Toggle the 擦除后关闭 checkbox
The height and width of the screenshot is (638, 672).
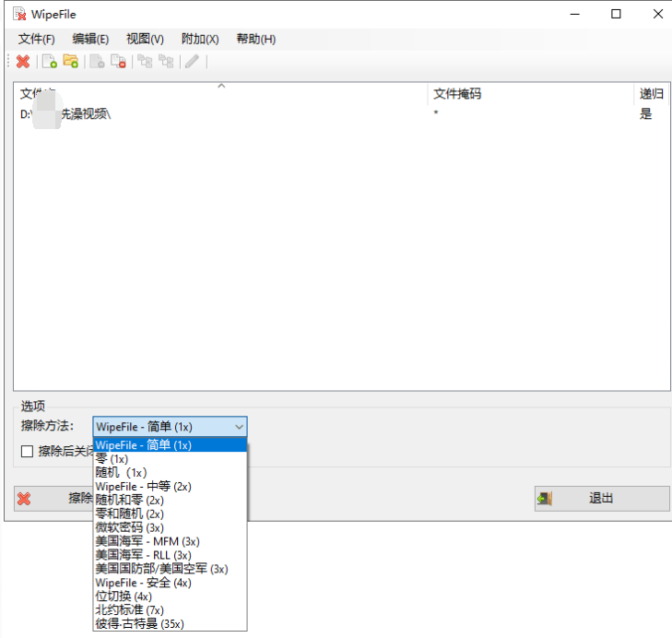pyautogui.click(x=27, y=451)
